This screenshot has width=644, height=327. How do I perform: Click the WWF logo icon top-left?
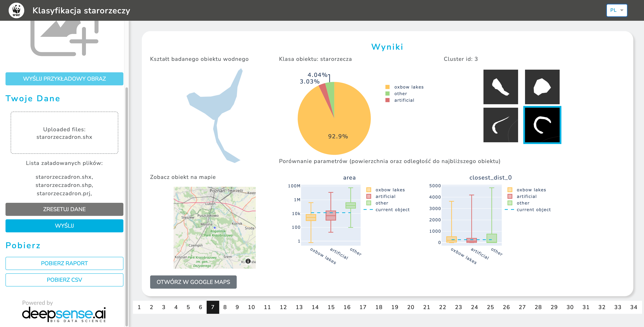17,10
